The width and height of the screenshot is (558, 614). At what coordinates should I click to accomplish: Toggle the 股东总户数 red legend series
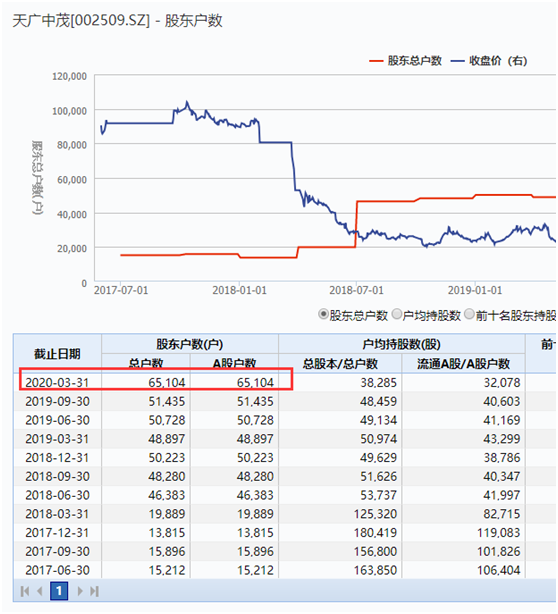point(405,61)
